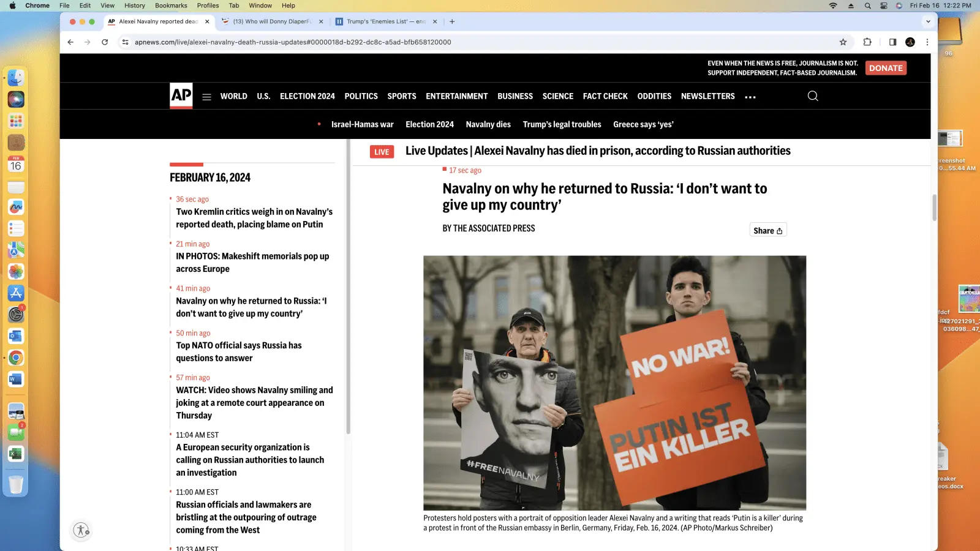Click the Share button under the headline
This screenshot has height=551, width=980.
coord(767,230)
